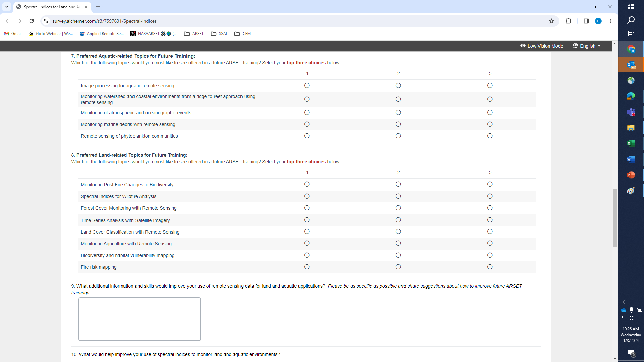View site information icon in address bar
The image size is (644, 362).
coord(46,21)
